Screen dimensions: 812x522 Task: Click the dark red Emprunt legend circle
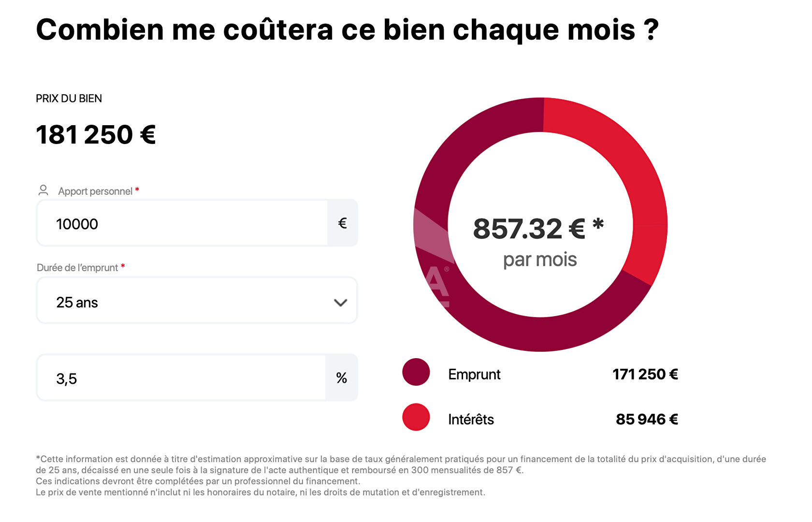(416, 372)
